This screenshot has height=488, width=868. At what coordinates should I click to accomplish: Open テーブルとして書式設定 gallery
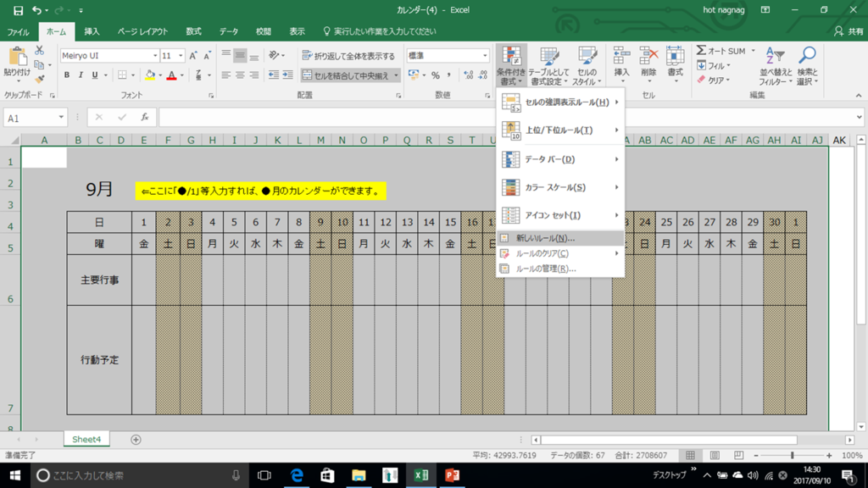click(548, 65)
